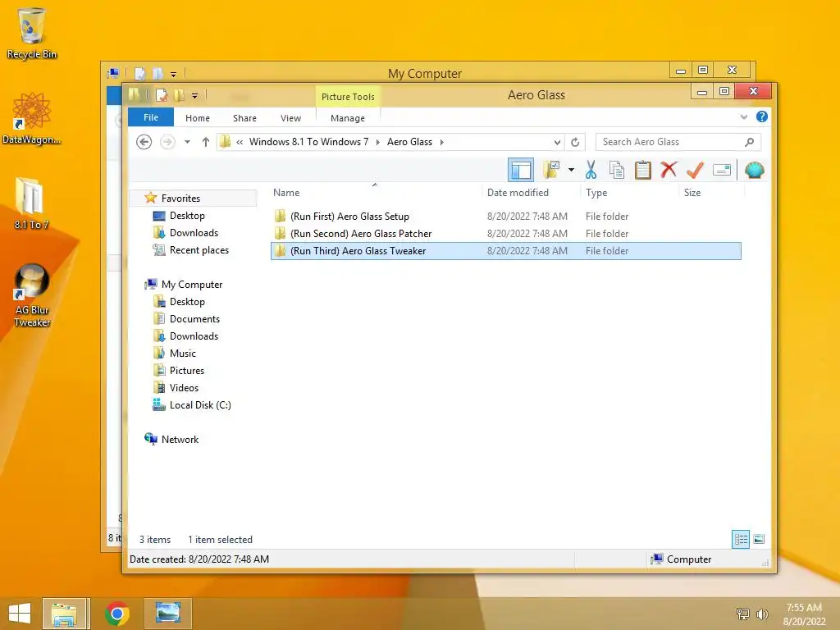Expand the ribbon with the chevron
The width and height of the screenshot is (840, 630).
743,116
